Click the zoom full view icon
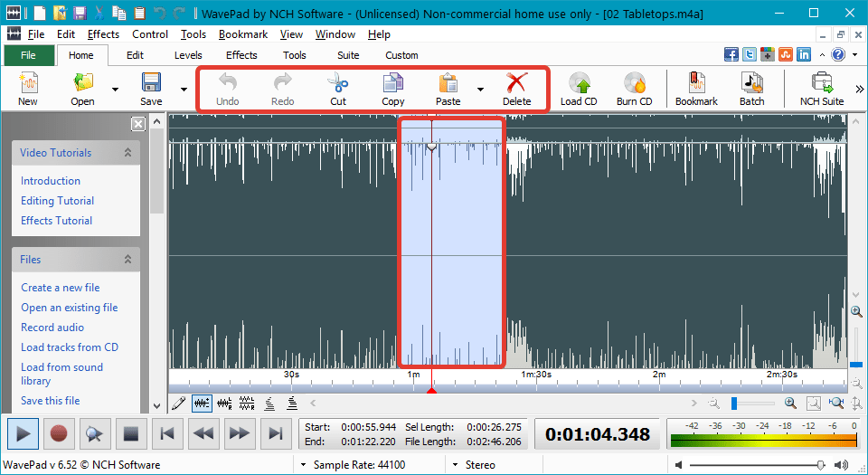Screen dimensions: 868x475 [x=813, y=404]
